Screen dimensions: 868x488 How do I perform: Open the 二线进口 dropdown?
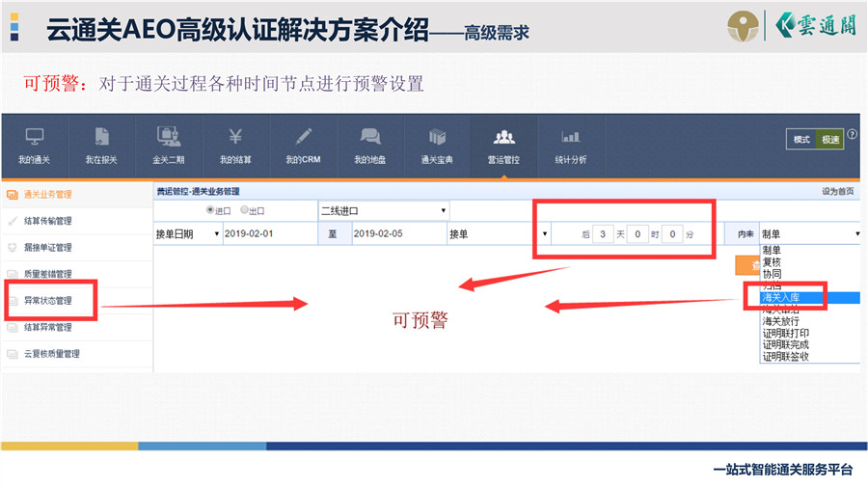pos(384,211)
